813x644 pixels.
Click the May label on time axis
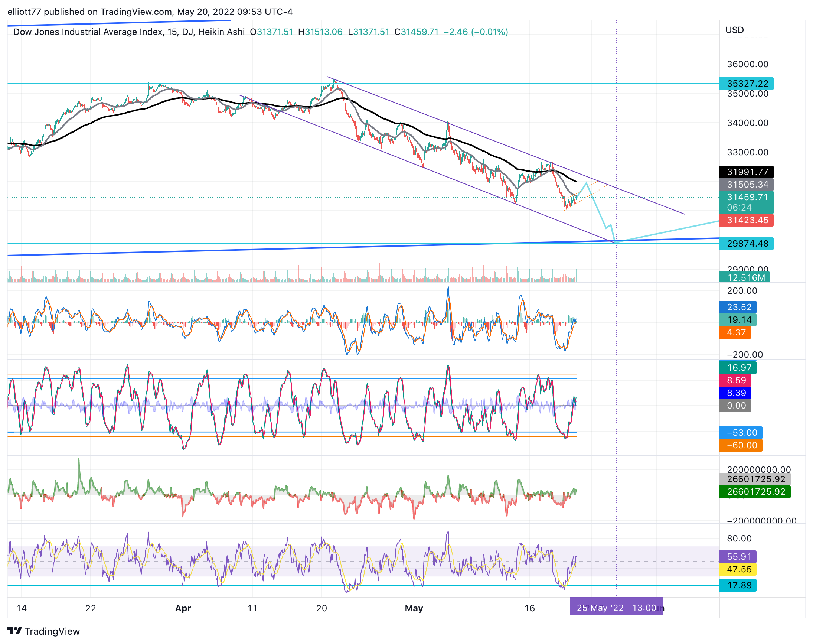coord(414,608)
